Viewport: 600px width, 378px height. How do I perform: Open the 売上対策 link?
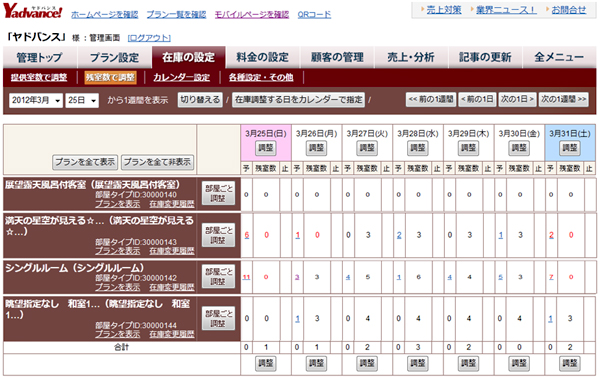[444, 10]
